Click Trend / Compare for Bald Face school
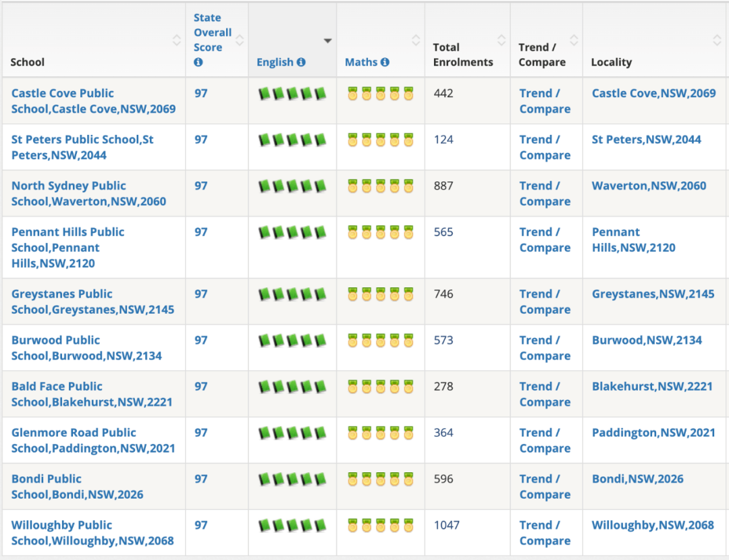This screenshot has height=560, width=729. coord(545,394)
